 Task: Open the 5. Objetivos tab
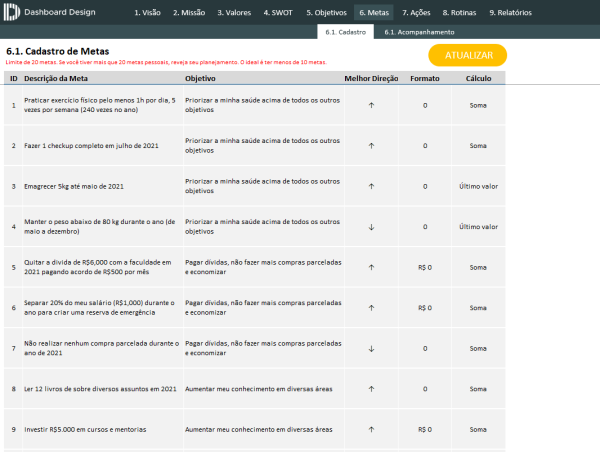[x=325, y=13]
